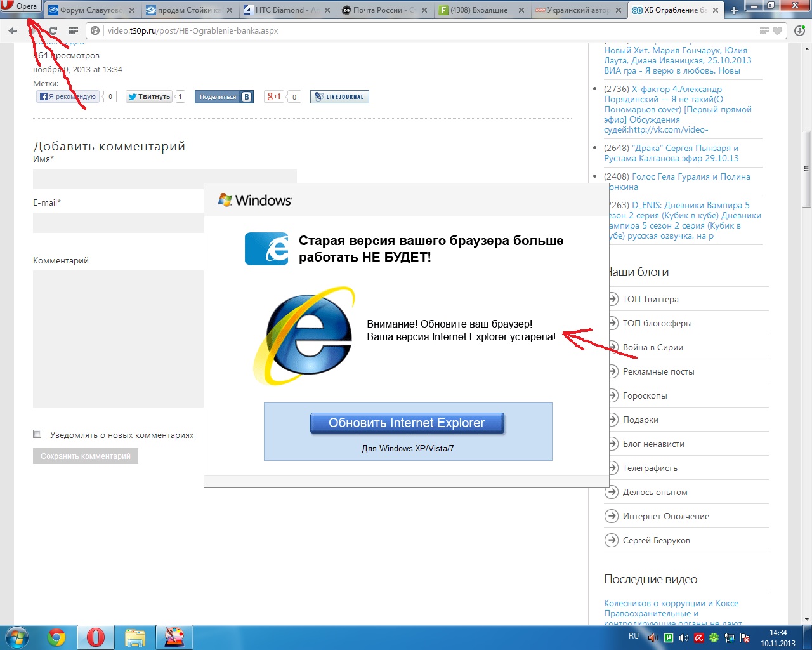Viewport: 812px width, 650px height.
Task: Open the Paint program taskbar icon
Action: click(x=174, y=637)
